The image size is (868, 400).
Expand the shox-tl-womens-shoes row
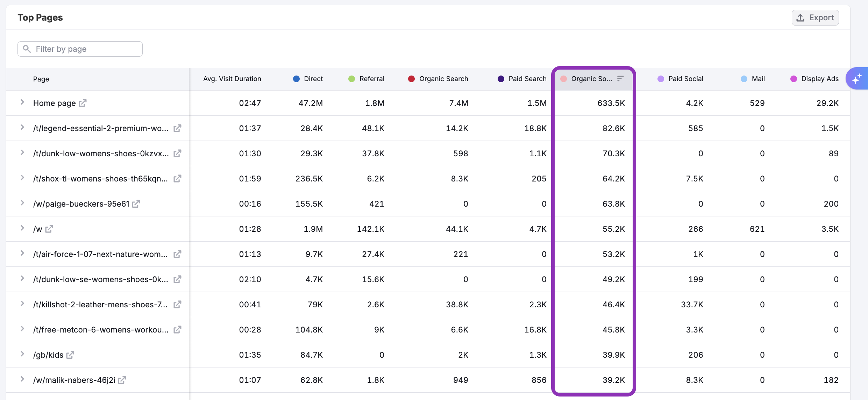(22, 178)
